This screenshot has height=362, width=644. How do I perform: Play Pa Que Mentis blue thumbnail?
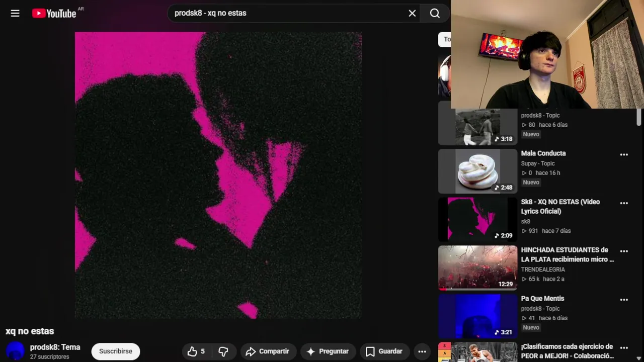pos(477,316)
